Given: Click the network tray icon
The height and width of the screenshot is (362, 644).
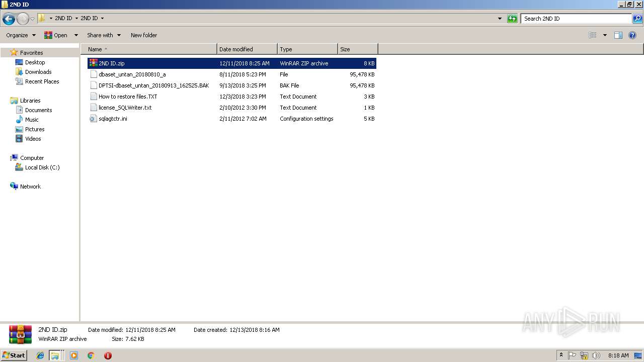Looking at the screenshot, I should (x=584, y=355).
